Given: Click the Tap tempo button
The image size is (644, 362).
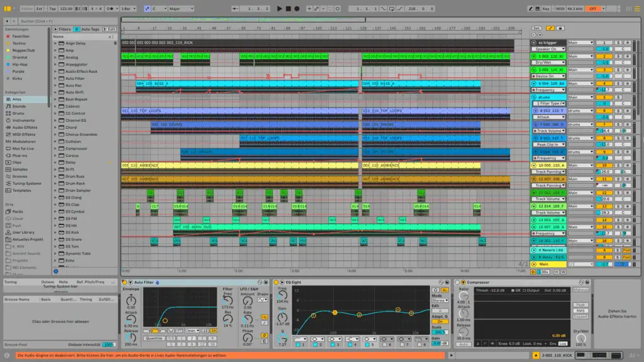Looking at the screenshot, I should 52,9.
